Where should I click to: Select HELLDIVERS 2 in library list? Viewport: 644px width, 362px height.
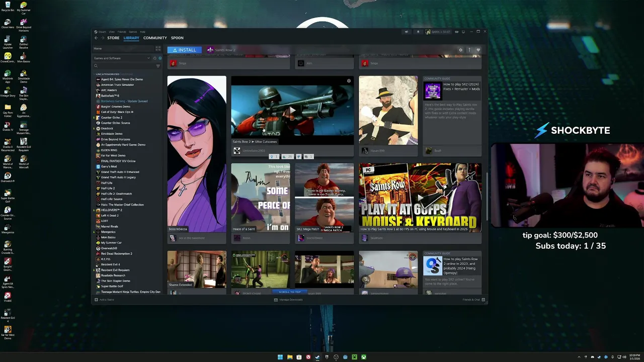(111, 210)
